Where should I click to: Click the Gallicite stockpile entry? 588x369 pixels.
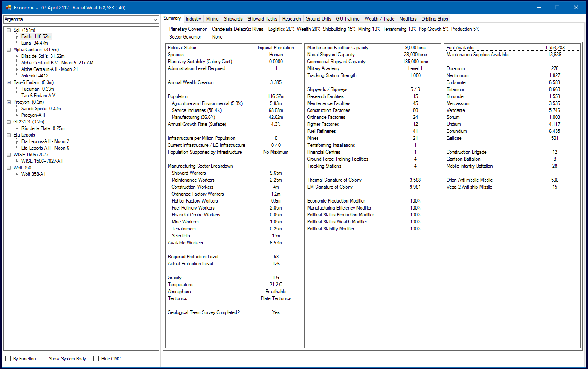pyautogui.click(x=513, y=138)
